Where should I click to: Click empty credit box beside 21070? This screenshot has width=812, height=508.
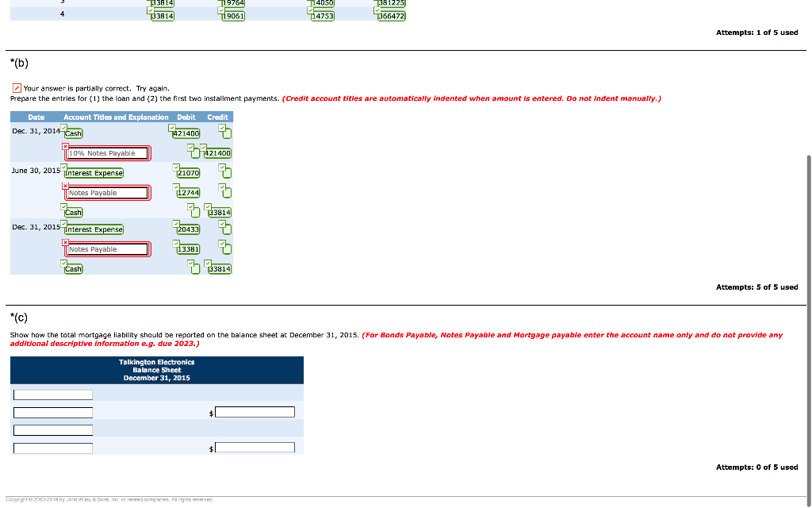click(x=227, y=173)
